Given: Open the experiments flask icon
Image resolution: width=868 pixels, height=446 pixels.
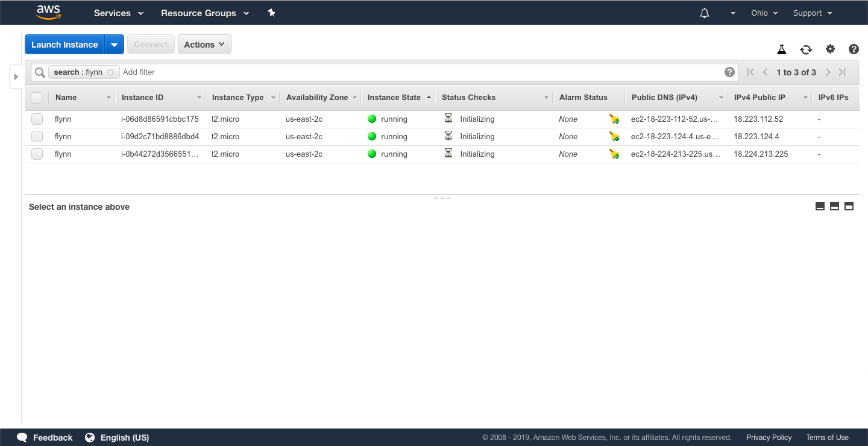Looking at the screenshot, I should (781, 50).
